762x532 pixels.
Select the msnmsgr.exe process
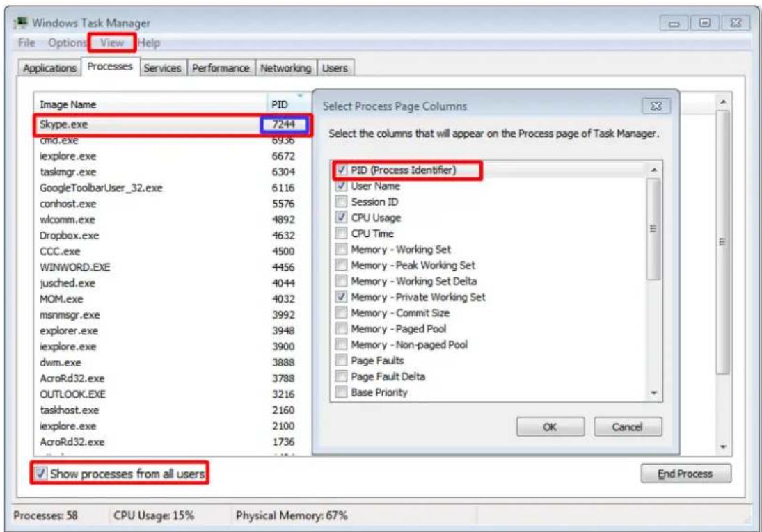[173, 315]
